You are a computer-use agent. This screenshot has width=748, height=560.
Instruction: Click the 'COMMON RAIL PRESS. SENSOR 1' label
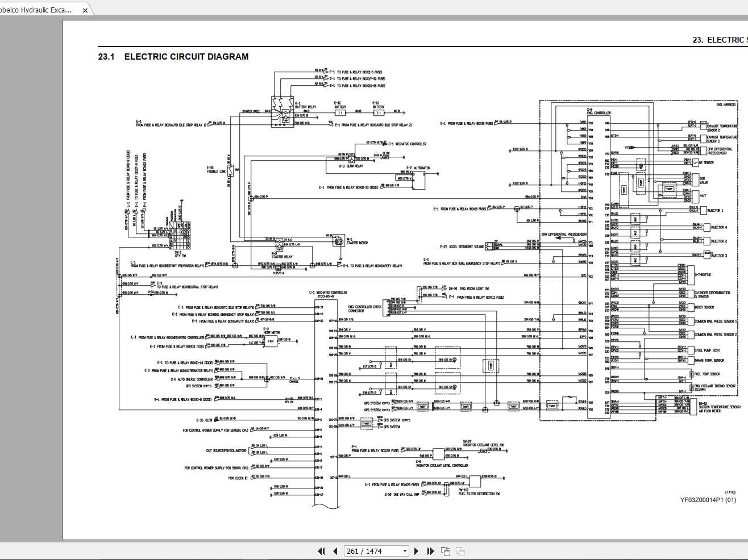[716, 321]
